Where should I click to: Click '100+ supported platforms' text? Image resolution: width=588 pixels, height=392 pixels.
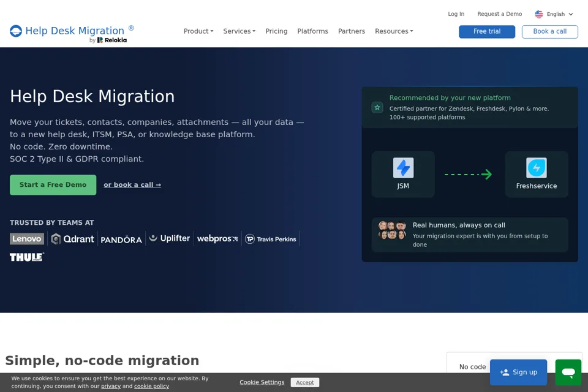[427, 118]
